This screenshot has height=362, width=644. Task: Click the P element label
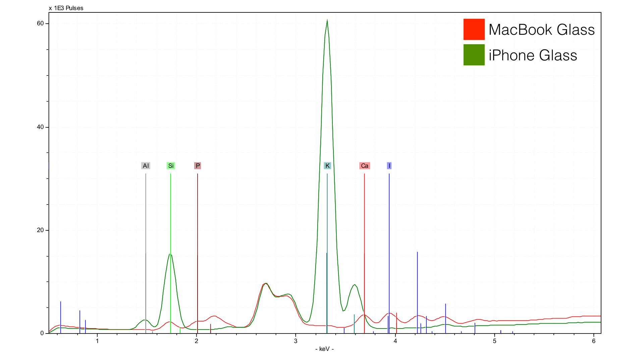198,166
